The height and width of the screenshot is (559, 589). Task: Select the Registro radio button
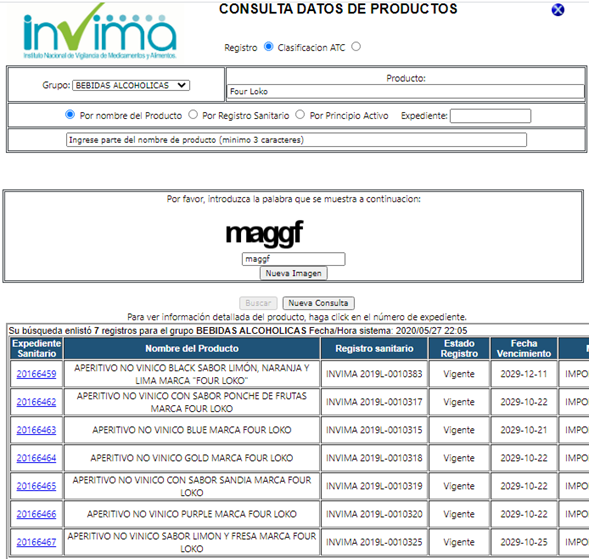pyautogui.click(x=268, y=47)
